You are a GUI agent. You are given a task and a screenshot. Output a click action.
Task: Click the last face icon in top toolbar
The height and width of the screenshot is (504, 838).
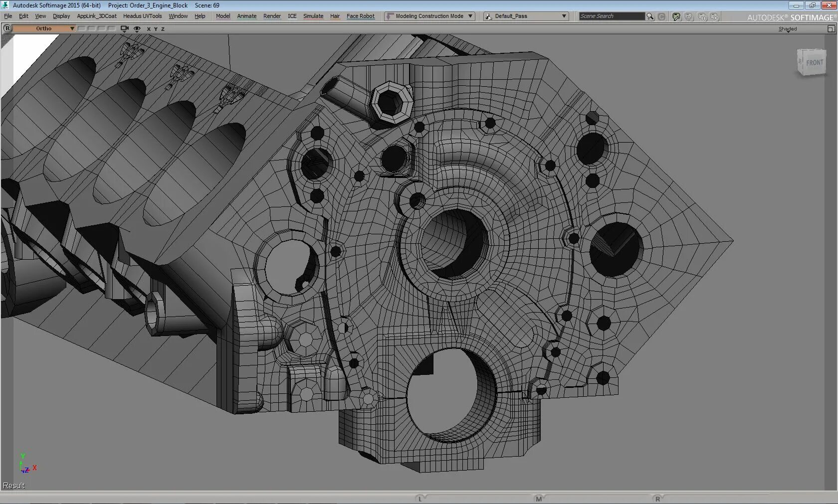[714, 16]
